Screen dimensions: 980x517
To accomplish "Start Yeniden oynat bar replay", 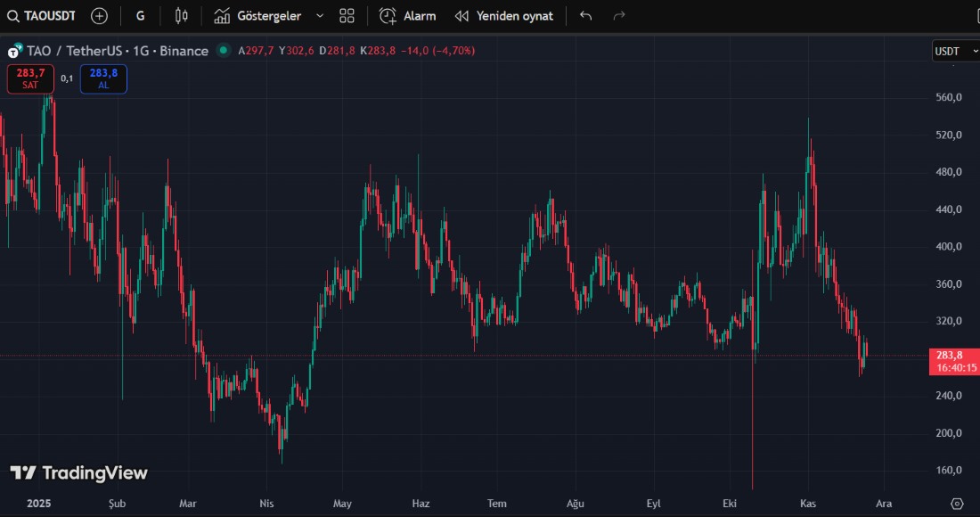I will coord(503,16).
